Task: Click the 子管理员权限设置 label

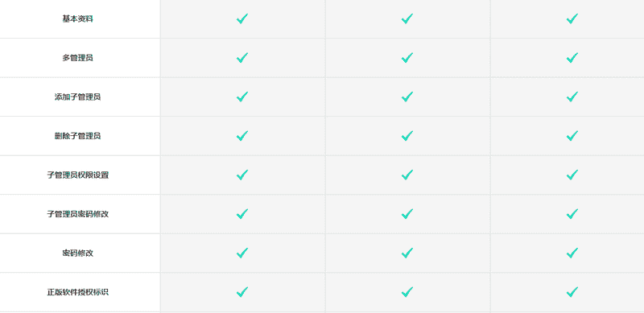Action: (x=77, y=175)
